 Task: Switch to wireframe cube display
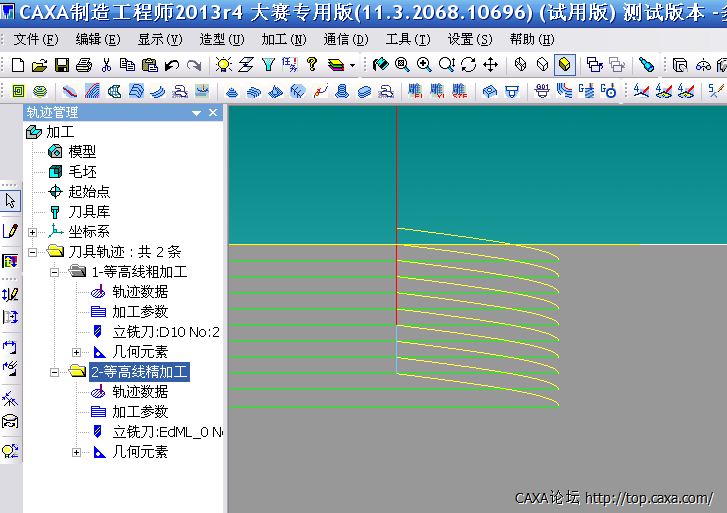pyautogui.click(x=520, y=64)
